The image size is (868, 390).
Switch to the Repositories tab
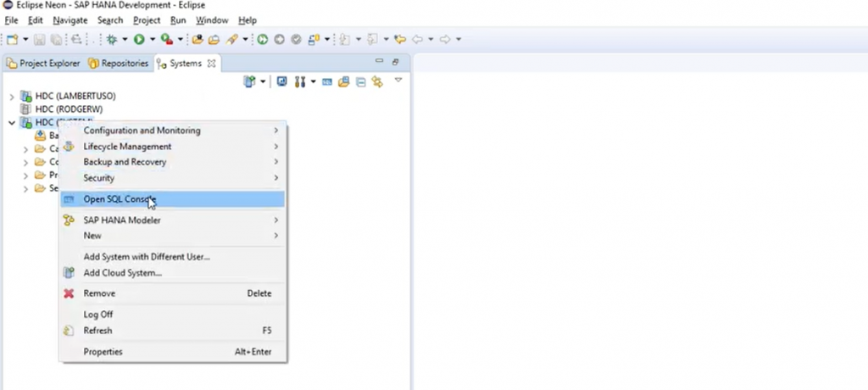click(x=120, y=64)
